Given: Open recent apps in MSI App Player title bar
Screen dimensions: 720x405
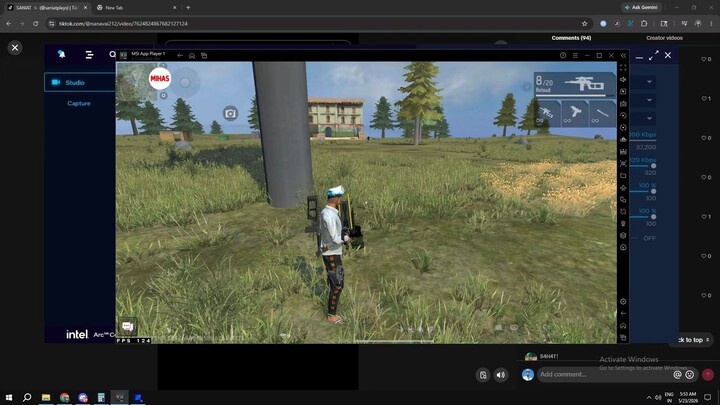Looking at the screenshot, I should point(204,56).
